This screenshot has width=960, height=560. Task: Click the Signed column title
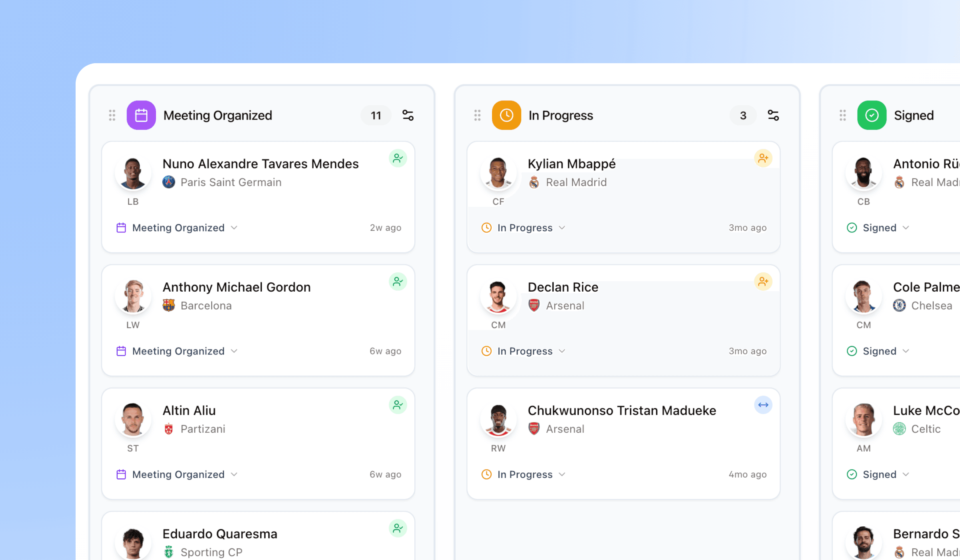[914, 115]
